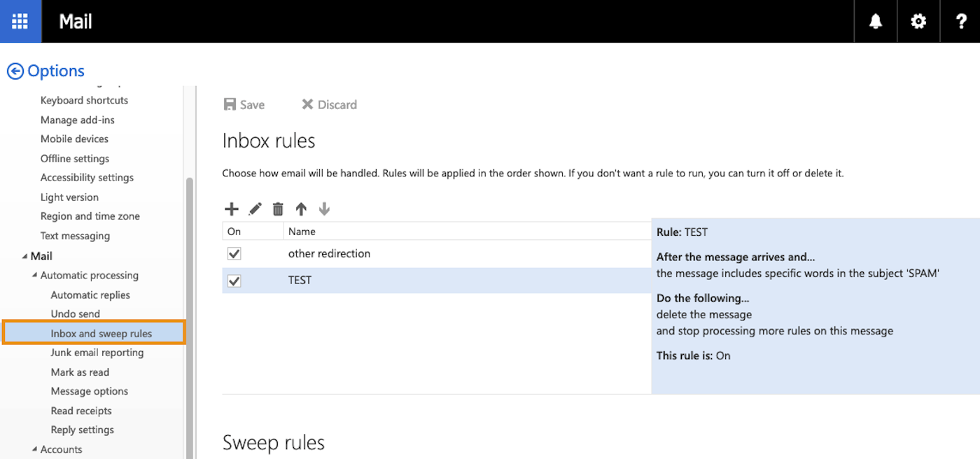This screenshot has width=980, height=459.
Task: Select Automatic replies in the sidebar
Action: 90,295
